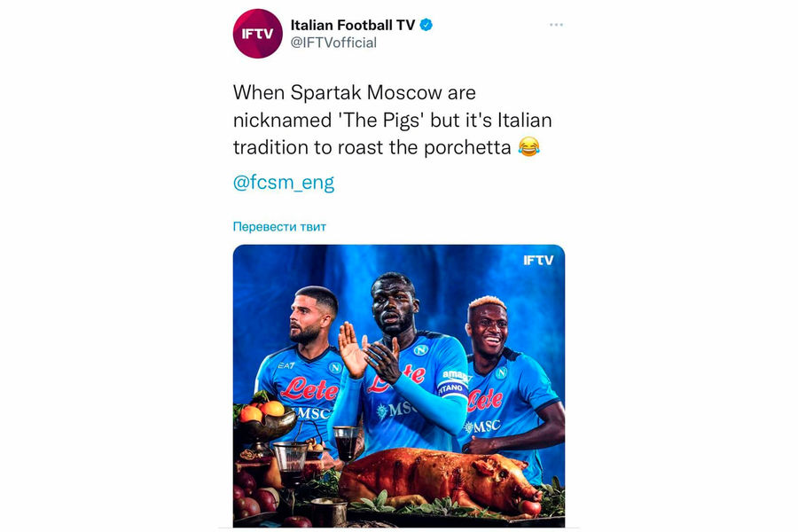Open the attached Napoli players image
This screenshot has width=798, height=532.
(x=399, y=386)
